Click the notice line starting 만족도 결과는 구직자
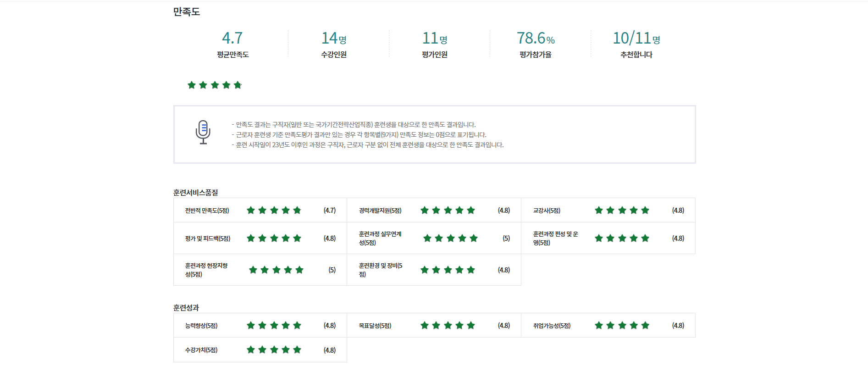 pyautogui.click(x=354, y=125)
